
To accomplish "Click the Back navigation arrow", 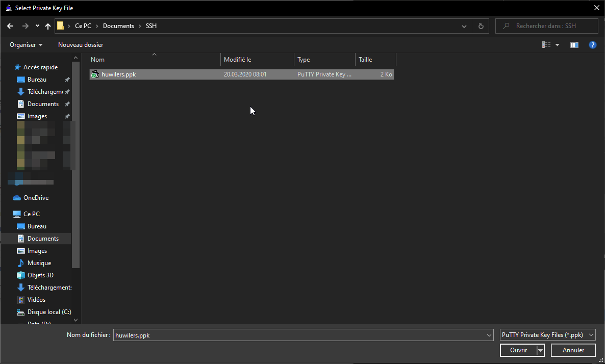I will pos(10,26).
